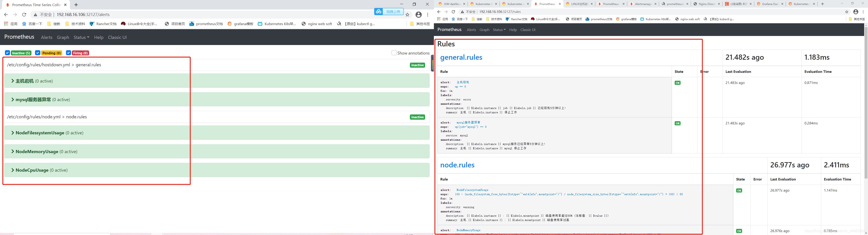Click Prometheus brand in alerts window
868x235 pixels.
(x=19, y=37)
